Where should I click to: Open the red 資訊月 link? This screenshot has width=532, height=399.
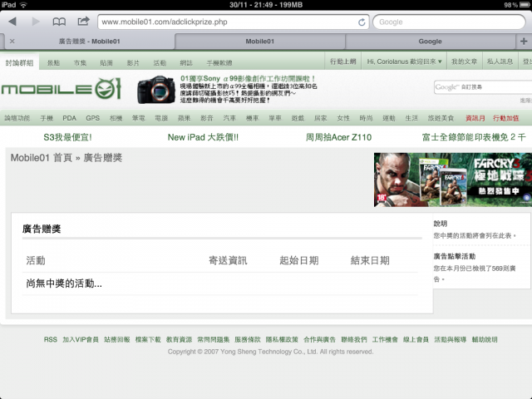point(475,118)
